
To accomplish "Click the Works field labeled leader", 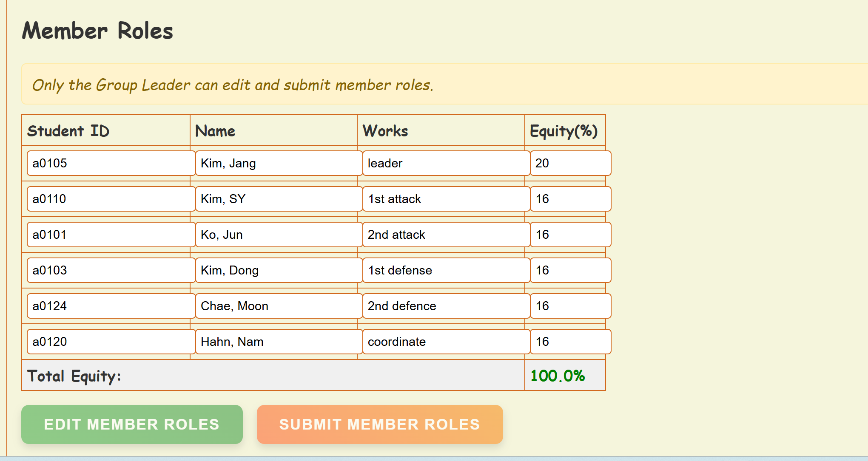I will point(446,163).
